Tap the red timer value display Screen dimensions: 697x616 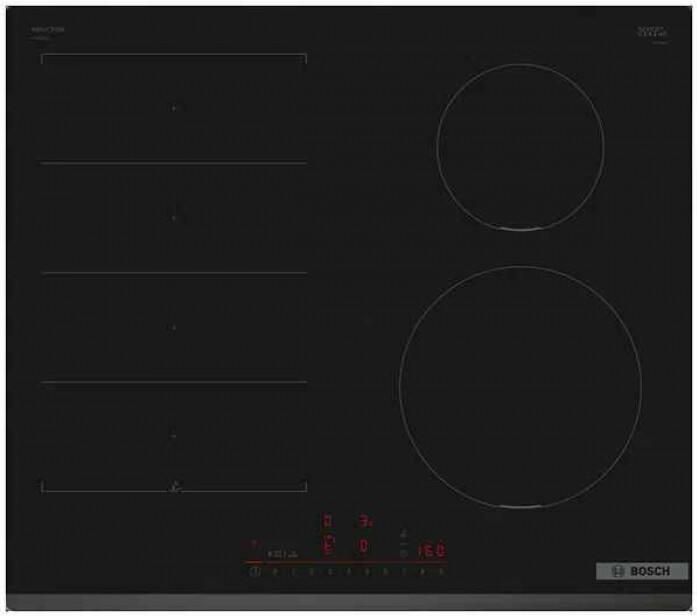[432, 550]
